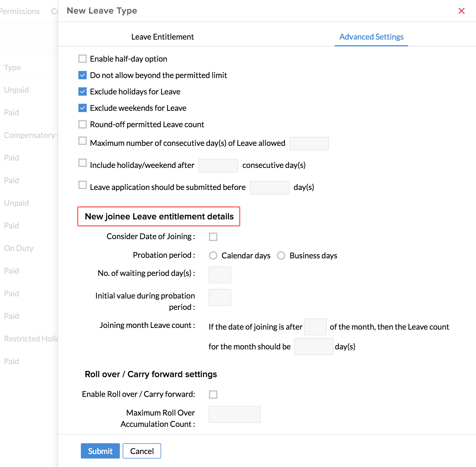
Task: Uncheck Do not allow beyond permitted limit
Action: coord(83,75)
